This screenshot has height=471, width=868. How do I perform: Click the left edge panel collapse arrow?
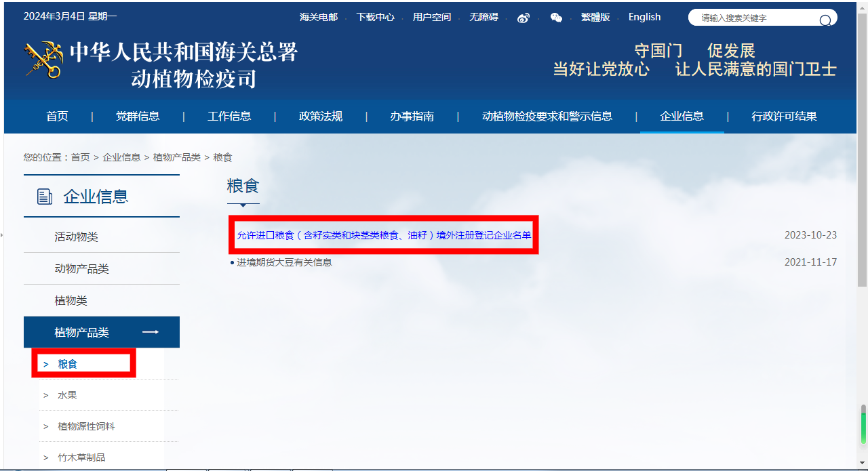3,235
